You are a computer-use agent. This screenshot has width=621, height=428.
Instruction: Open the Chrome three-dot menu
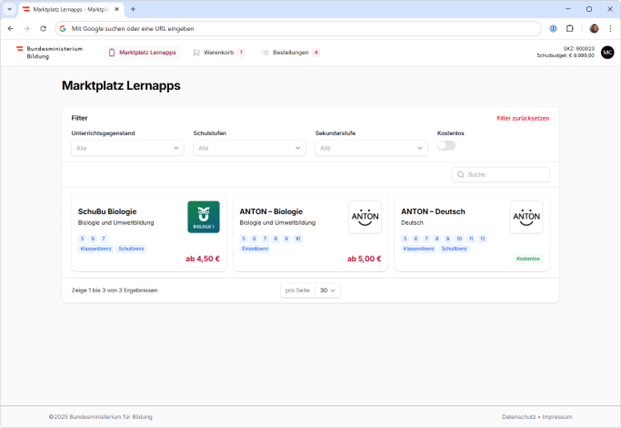click(610, 29)
